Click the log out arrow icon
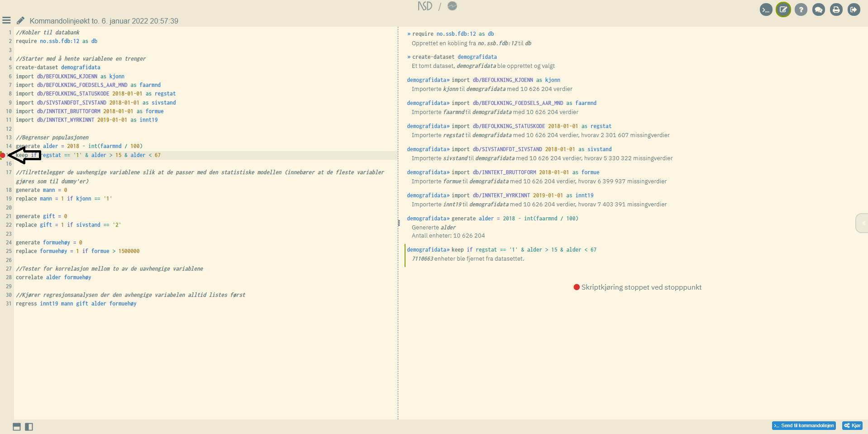The height and width of the screenshot is (434, 868). click(854, 10)
